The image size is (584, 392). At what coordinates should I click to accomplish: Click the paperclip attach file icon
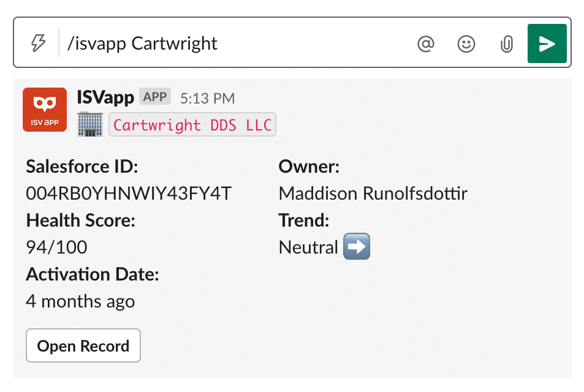coord(507,44)
